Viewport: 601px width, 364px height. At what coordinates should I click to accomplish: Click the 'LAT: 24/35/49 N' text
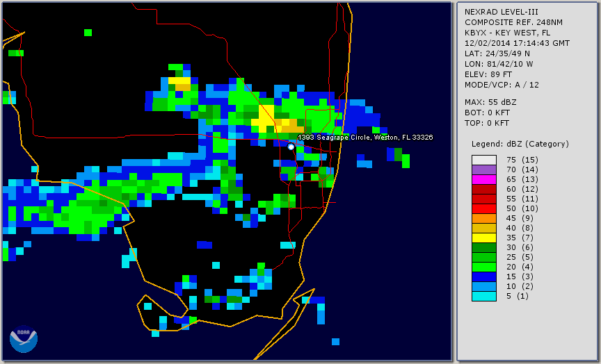(497, 53)
